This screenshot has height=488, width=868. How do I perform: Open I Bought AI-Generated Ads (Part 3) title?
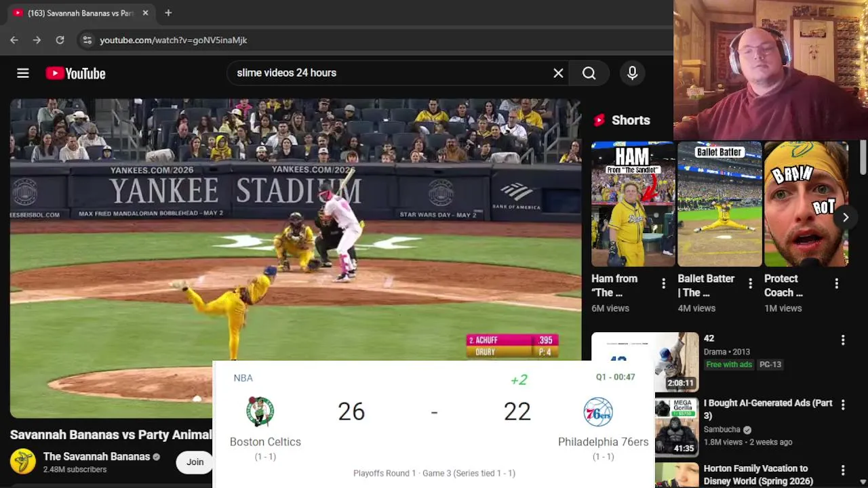click(768, 409)
